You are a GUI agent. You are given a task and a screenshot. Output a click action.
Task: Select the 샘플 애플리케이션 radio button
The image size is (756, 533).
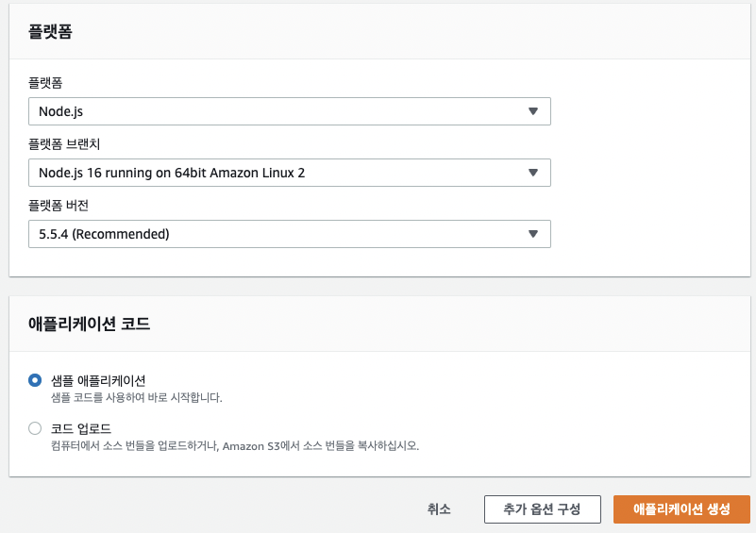click(35, 380)
